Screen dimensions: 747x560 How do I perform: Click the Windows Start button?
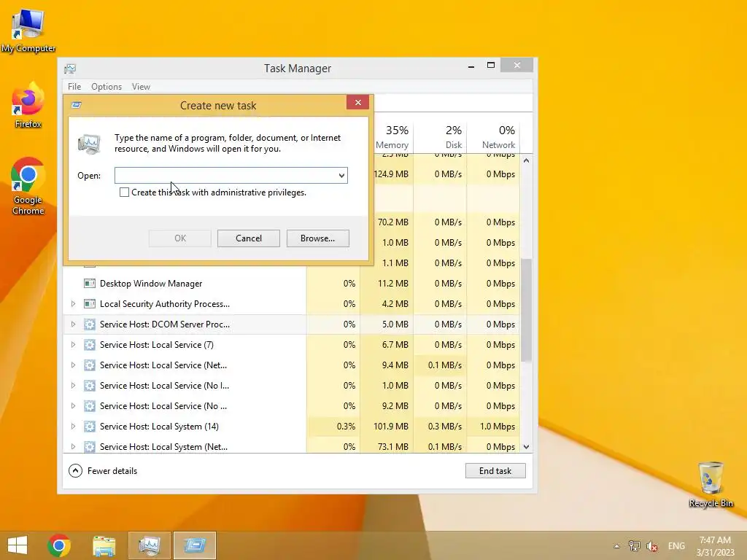pos(18,545)
